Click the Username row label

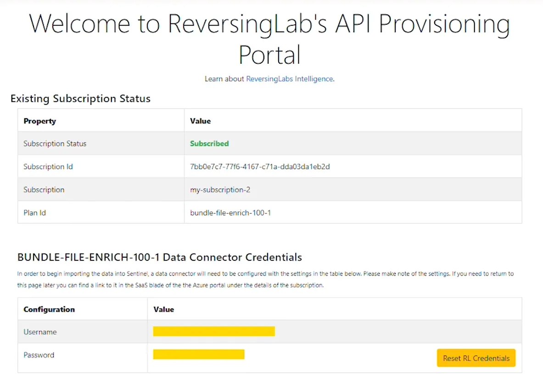(40, 331)
